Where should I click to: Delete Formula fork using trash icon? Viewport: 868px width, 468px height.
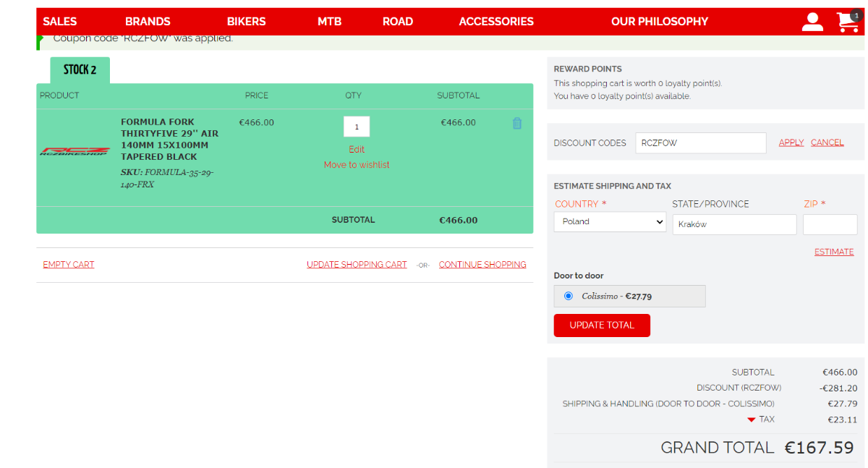pos(516,124)
